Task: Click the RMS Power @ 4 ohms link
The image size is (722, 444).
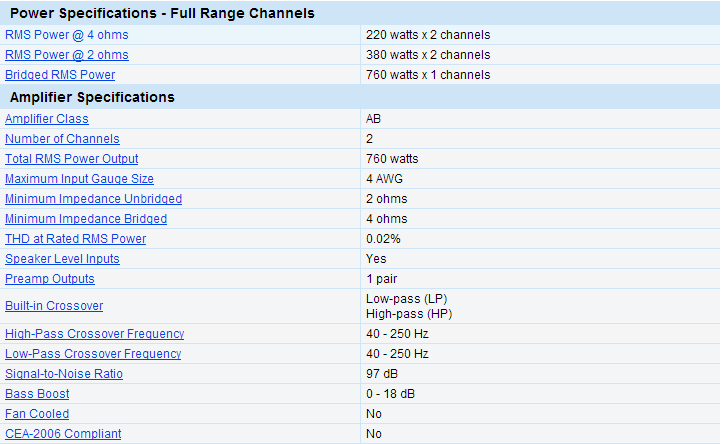Action: click(66, 35)
